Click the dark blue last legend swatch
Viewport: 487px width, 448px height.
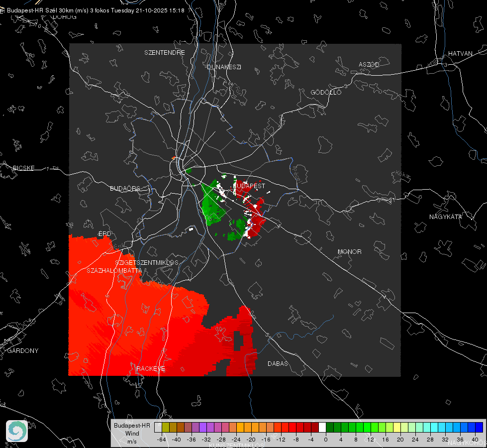[x=479, y=427]
